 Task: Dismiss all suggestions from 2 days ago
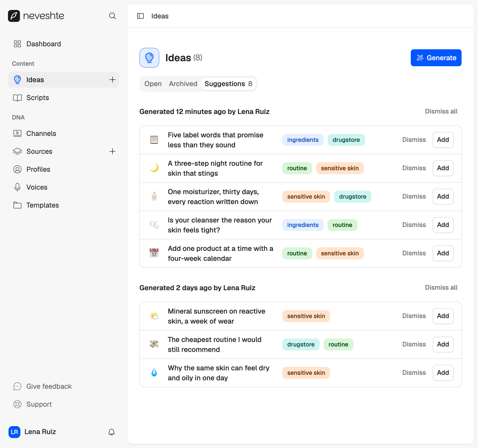coord(441,287)
